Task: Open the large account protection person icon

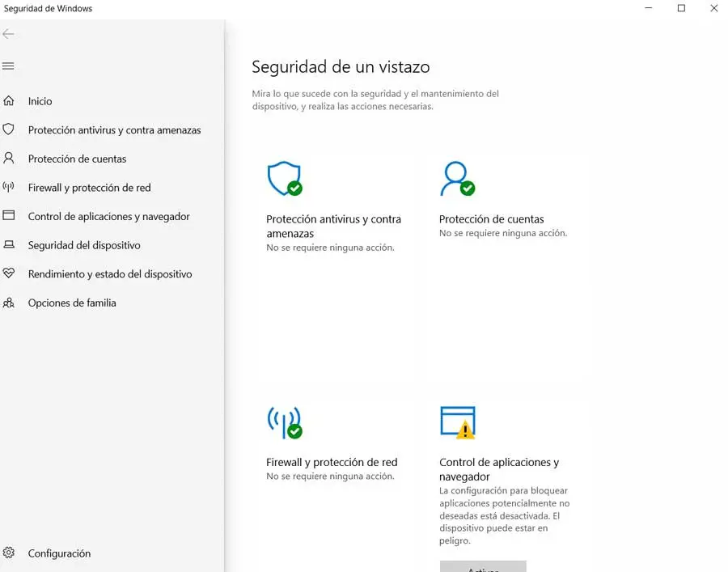Action: click(x=457, y=179)
